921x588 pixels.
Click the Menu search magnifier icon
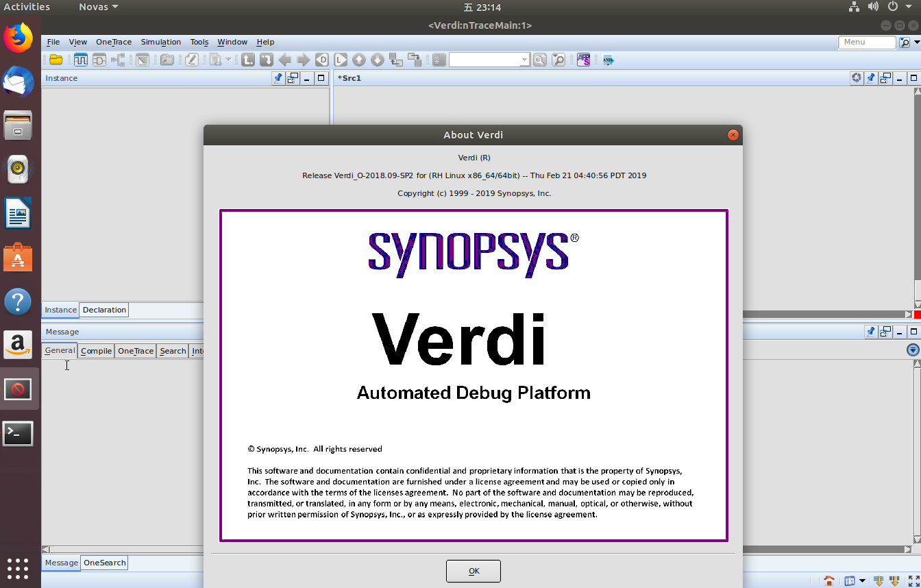[x=905, y=42]
